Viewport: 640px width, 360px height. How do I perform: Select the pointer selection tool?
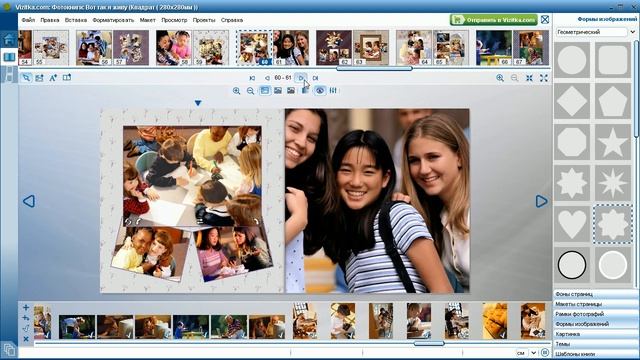coord(26,78)
